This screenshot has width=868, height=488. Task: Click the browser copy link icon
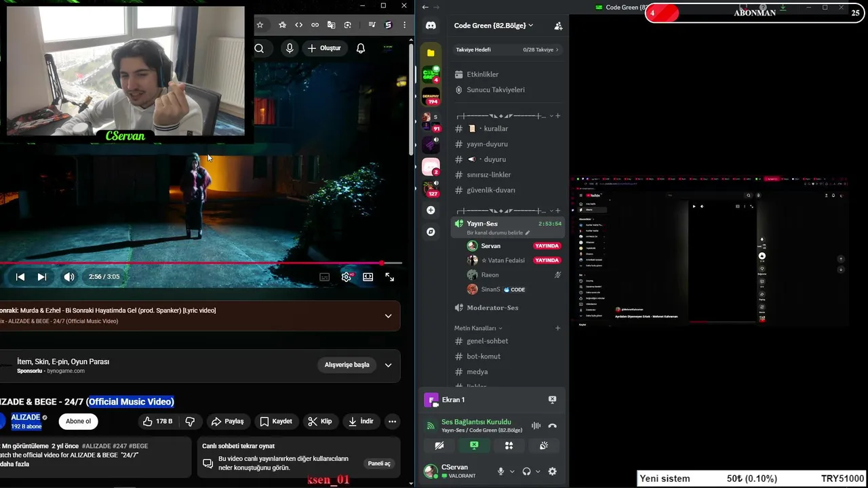[315, 25]
